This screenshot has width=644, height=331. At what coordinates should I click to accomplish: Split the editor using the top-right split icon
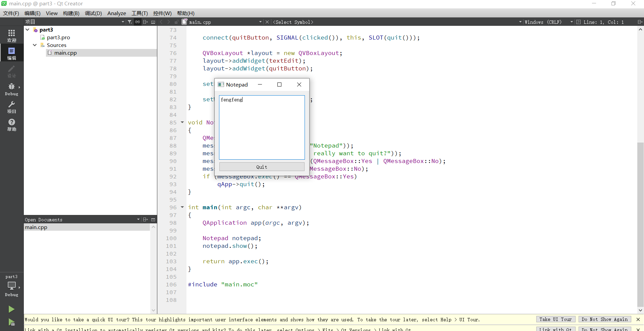coord(640,22)
